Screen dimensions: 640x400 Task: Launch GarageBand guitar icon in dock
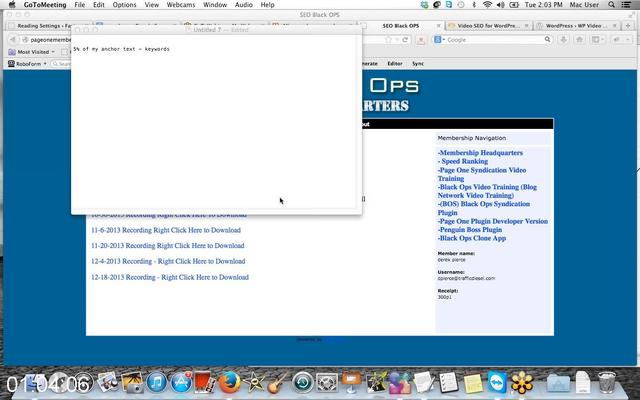click(278, 383)
